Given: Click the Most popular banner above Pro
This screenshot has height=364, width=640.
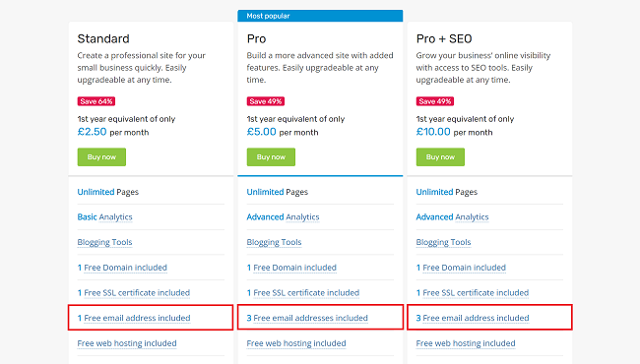Looking at the screenshot, I should point(320,16).
